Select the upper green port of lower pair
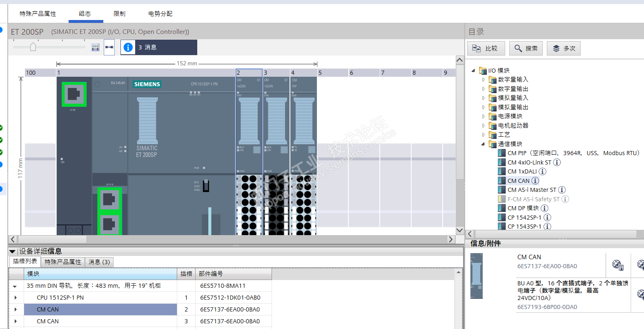644x329 pixels. (x=109, y=199)
